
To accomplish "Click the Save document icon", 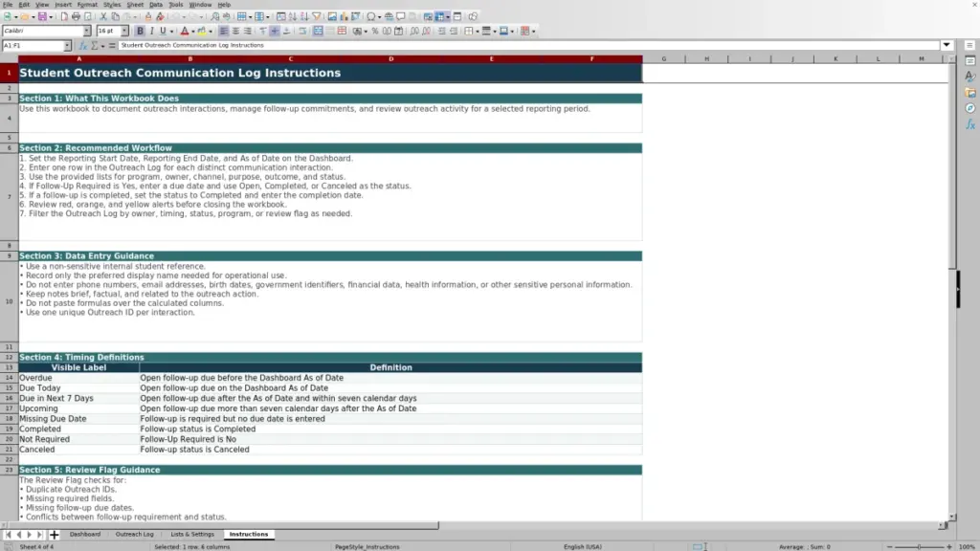I will click(42, 16).
